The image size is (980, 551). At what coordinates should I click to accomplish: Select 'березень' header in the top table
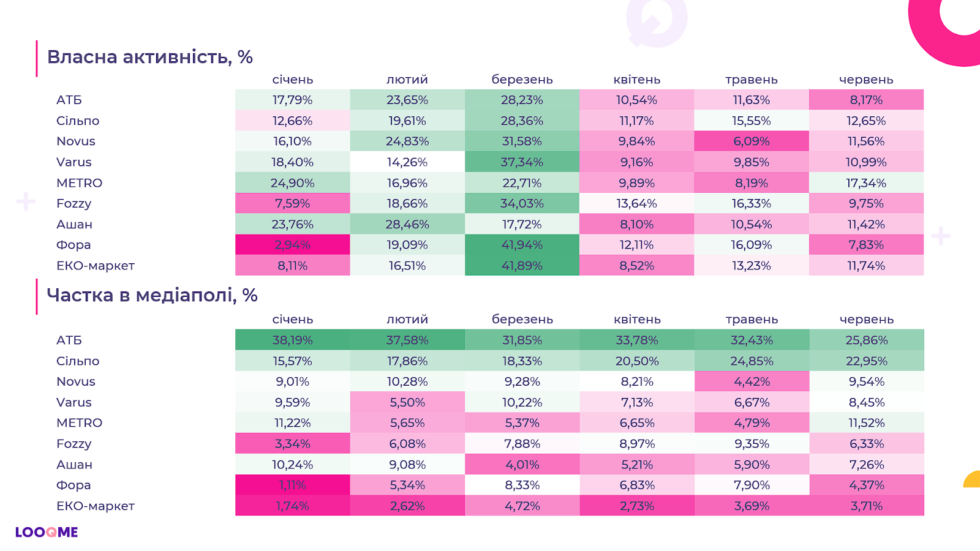tap(522, 80)
